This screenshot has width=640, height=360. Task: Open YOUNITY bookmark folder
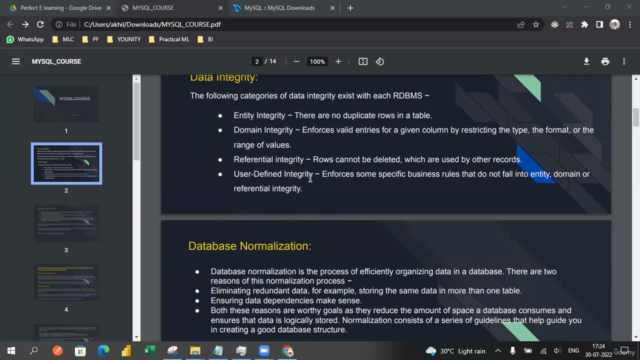click(x=124, y=39)
